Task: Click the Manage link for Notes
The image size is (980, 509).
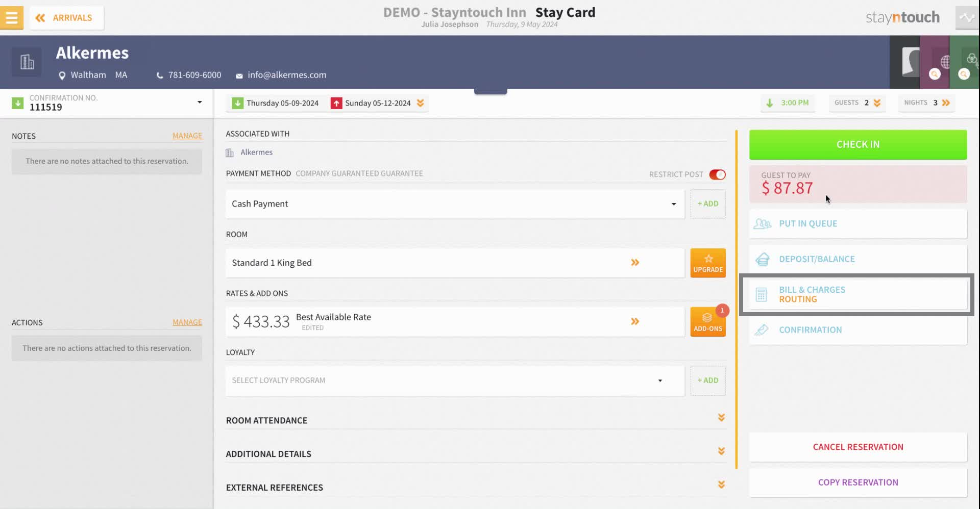Action: 187,136
